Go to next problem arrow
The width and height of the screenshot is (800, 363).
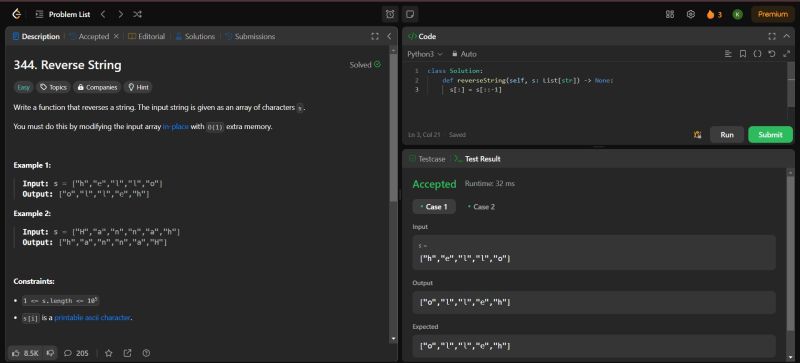[x=120, y=14]
